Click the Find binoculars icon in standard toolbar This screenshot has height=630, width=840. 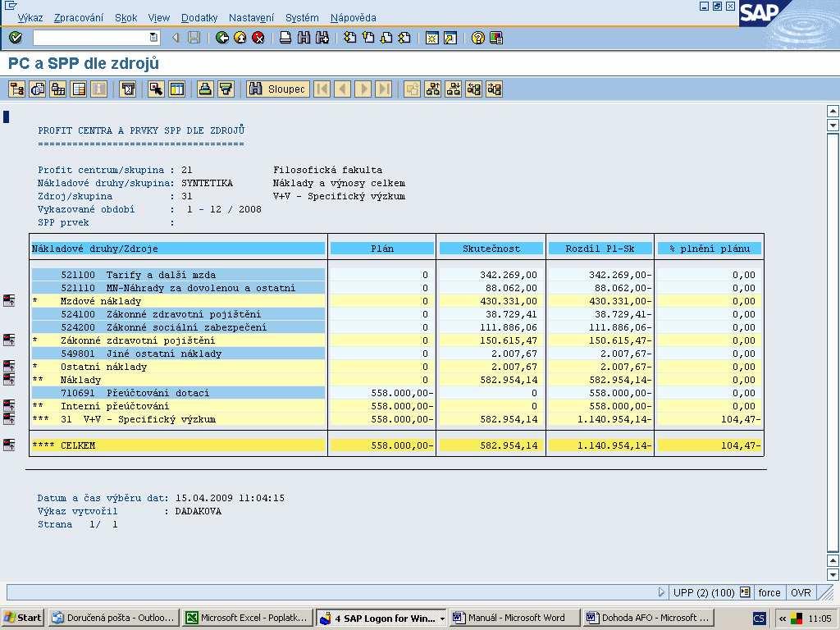tap(304, 38)
